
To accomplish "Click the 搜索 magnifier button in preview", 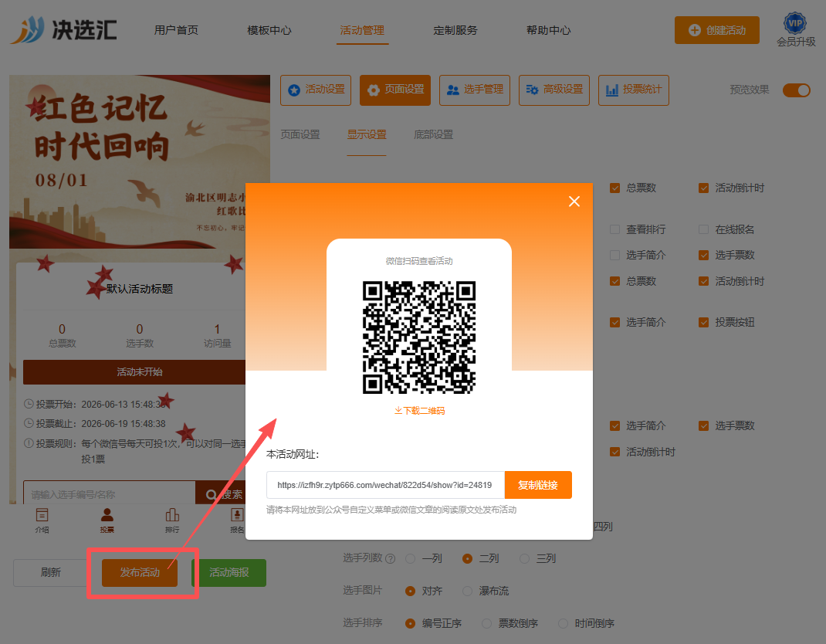I will tap(222, 494).
